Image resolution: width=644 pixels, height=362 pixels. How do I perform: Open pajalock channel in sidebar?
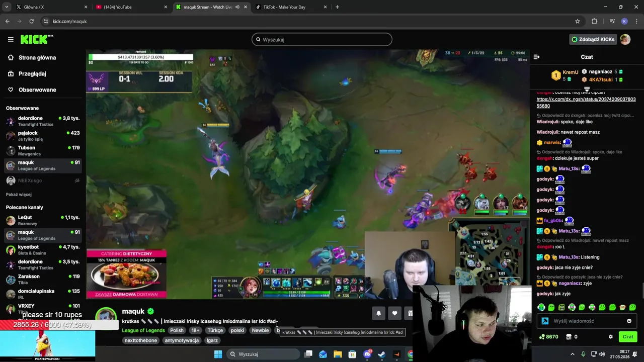pos(43,136)
